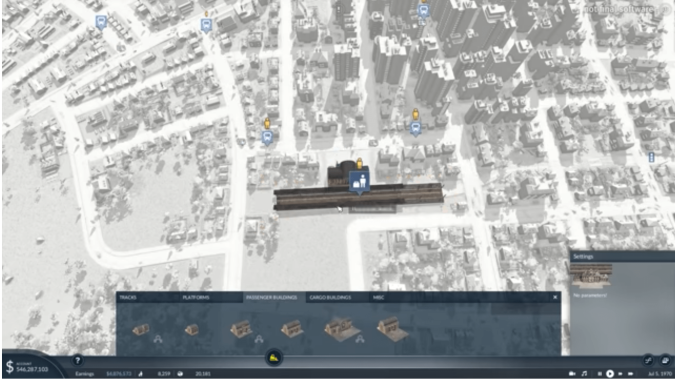Choose the second small station building
The image size is (675, 379).
192,330
